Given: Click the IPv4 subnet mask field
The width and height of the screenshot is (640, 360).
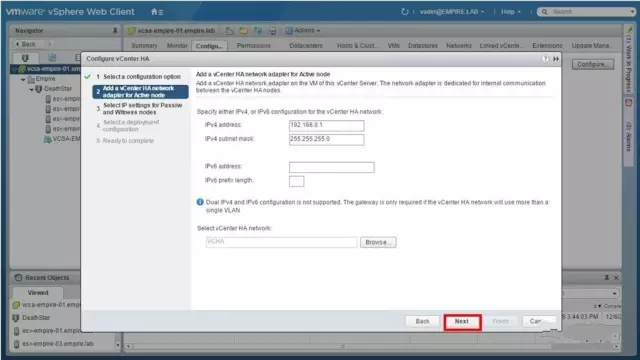Looking at the screenshot, I should tap(327, 139).
